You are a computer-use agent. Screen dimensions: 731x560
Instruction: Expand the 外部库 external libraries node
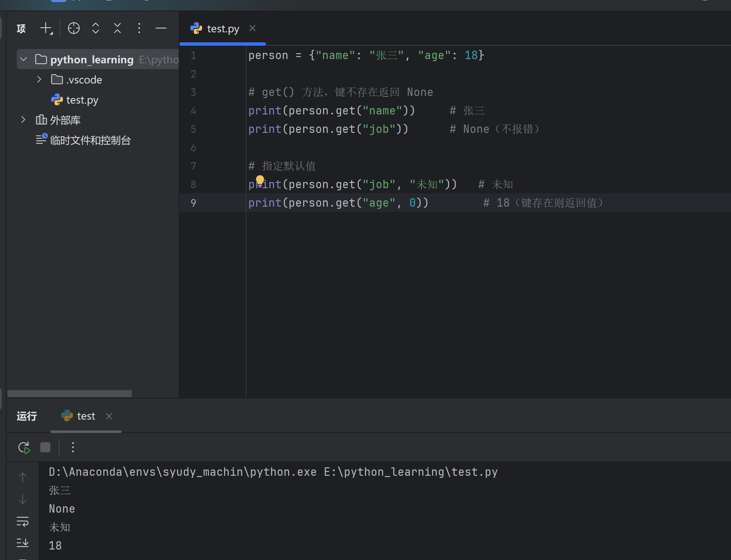(23, 120)
